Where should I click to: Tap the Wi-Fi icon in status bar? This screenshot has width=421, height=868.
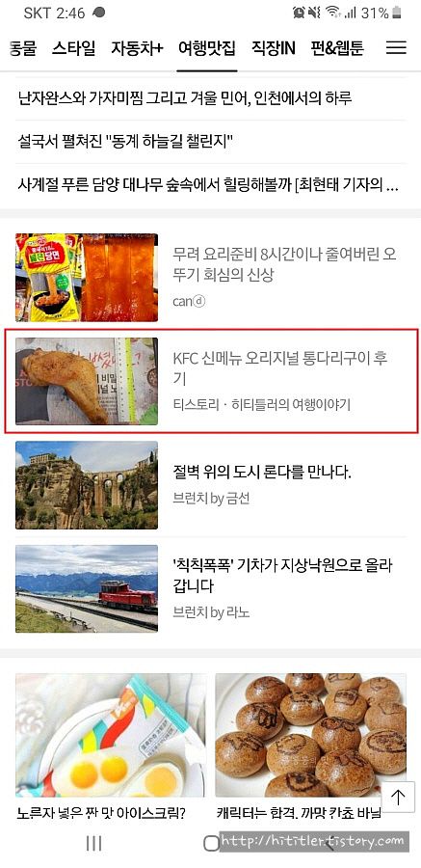coord(332,13)
